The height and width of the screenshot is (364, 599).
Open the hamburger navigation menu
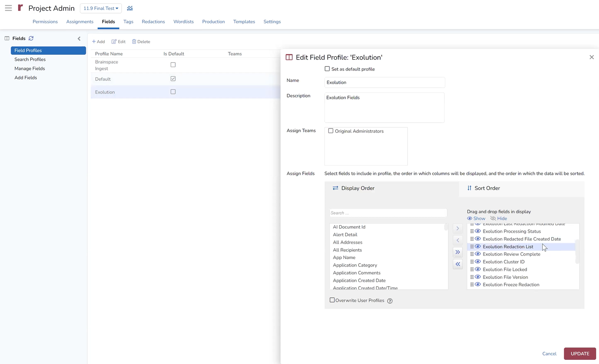coord(8,8)
